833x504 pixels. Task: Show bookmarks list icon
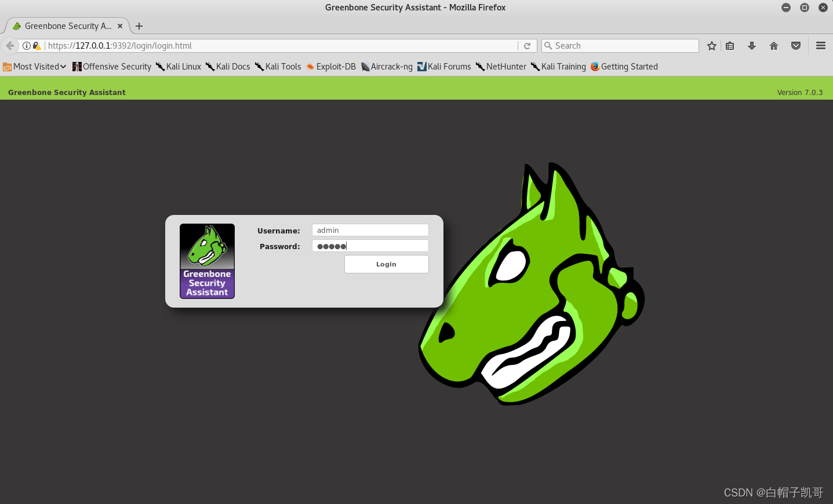click(730, 46)
